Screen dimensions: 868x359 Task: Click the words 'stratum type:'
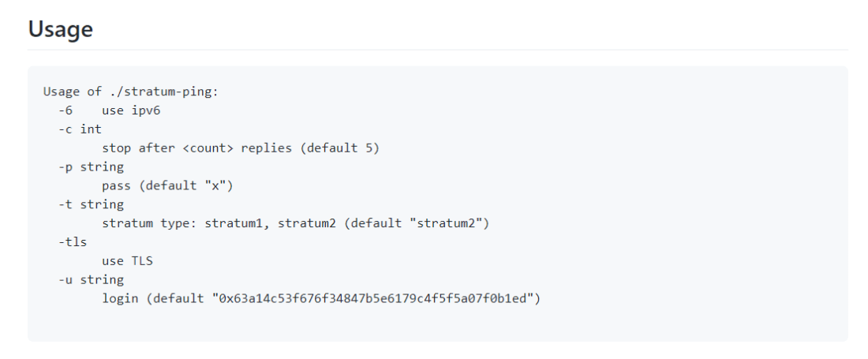pos(149,223)
